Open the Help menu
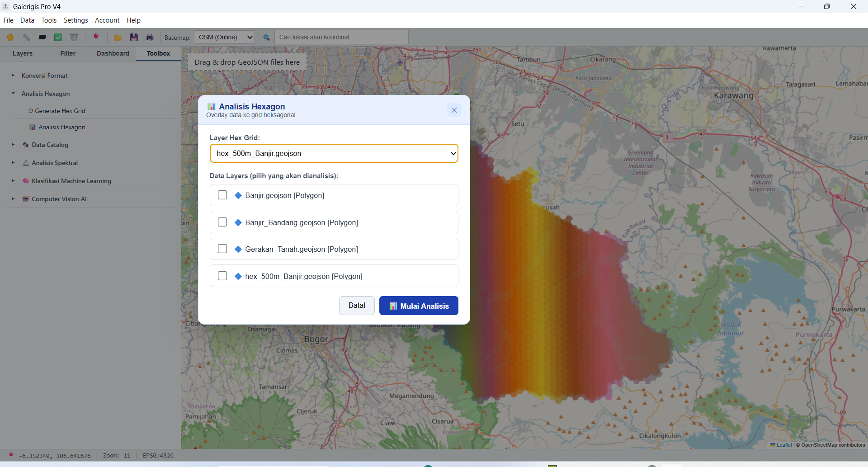This screenshot has height=467, width=868. click(x=133, y=20)
